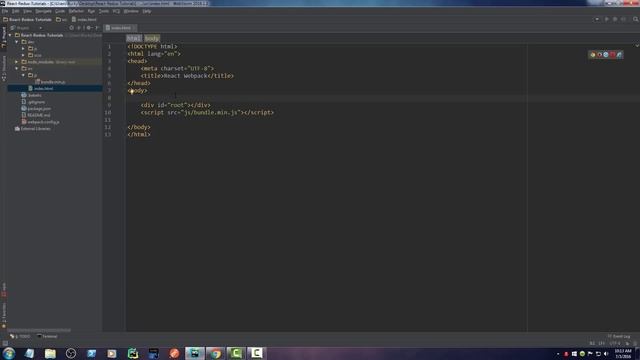Open the run configuration dropdown

coord(597,19)
